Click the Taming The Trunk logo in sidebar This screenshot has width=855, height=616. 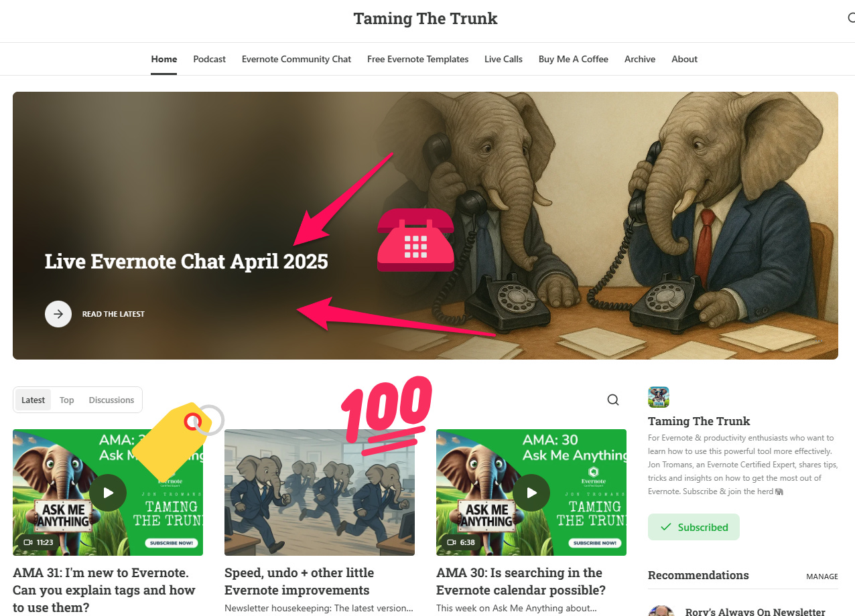[x=659, y=397]
